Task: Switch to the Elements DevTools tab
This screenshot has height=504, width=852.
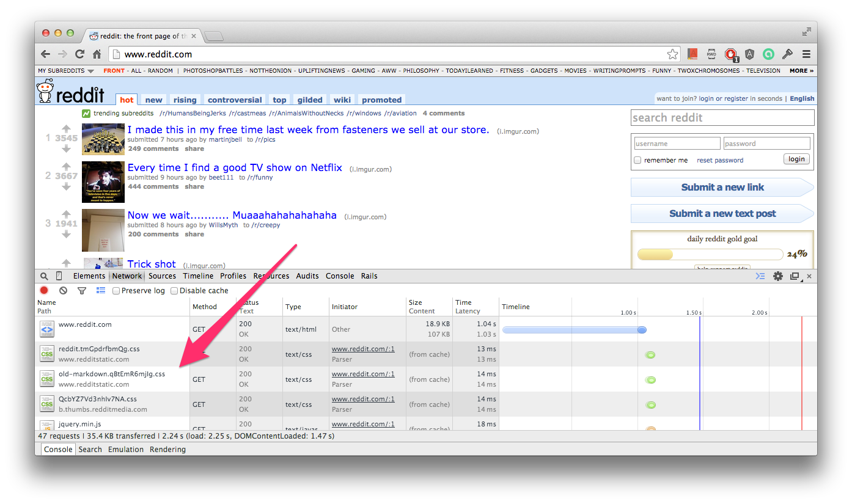Action: [89, 276]
